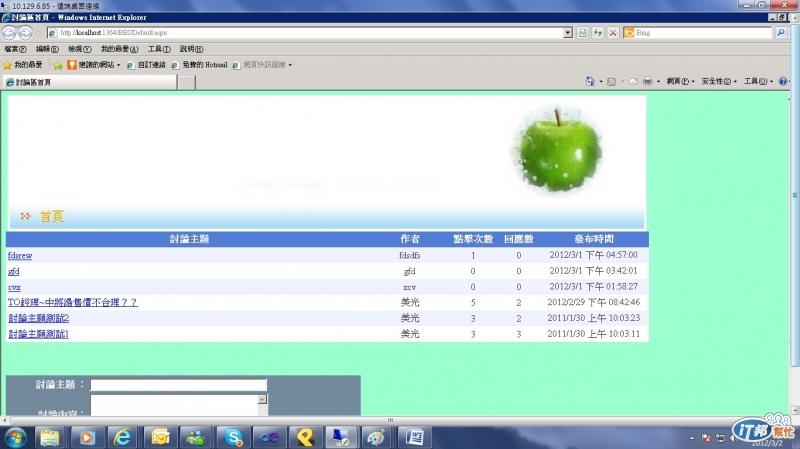
Task: Open File Explorer from the taskbar
Action: pyautogui.click(x=49, y=437)
